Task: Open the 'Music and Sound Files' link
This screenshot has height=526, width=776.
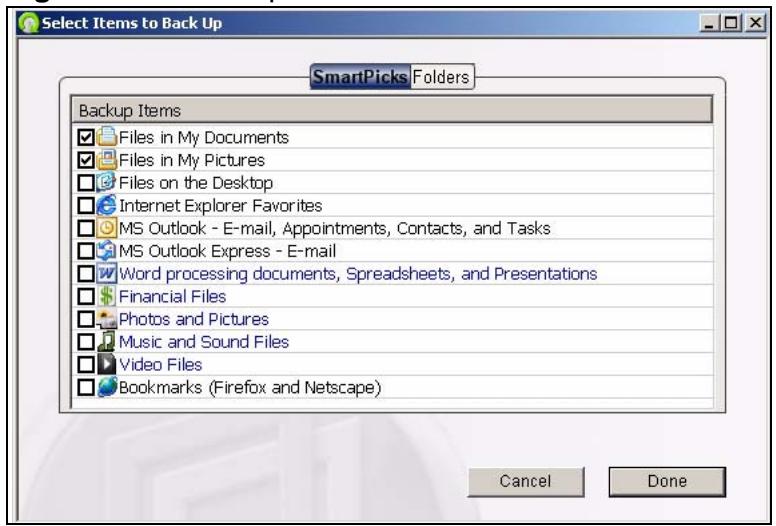Action: (204, 342)
